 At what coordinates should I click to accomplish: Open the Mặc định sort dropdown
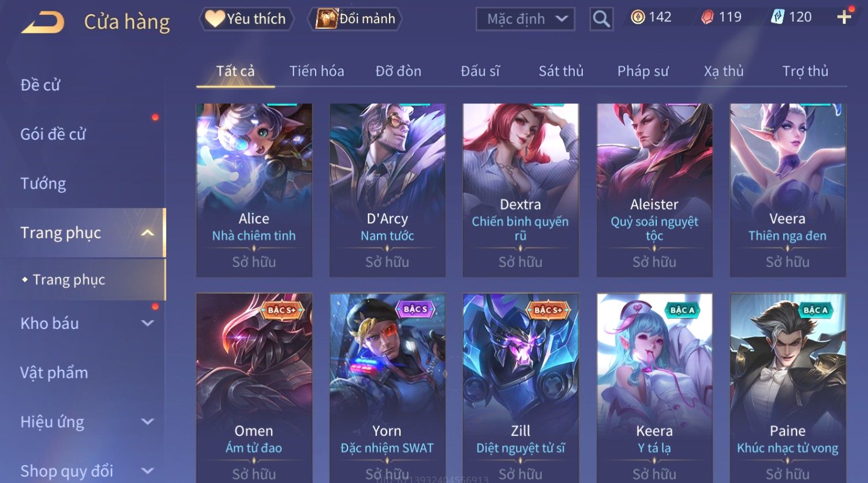(525, 19)
